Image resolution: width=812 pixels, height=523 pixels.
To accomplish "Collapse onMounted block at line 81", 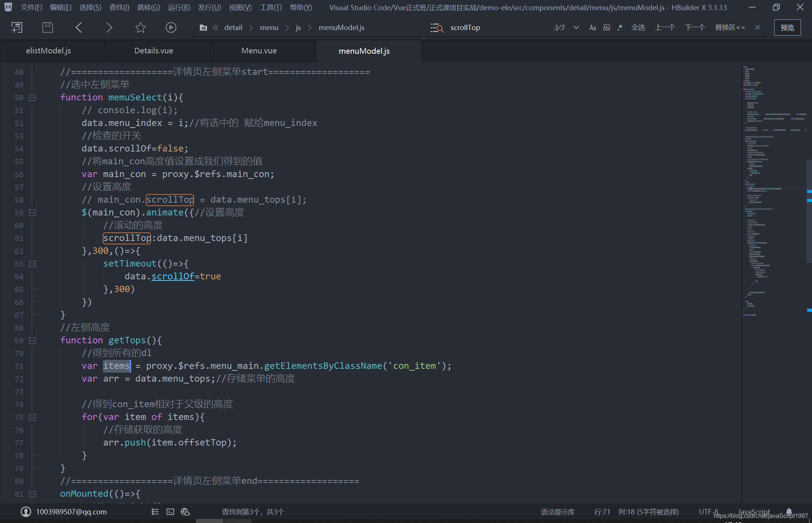I will (32, 494).
